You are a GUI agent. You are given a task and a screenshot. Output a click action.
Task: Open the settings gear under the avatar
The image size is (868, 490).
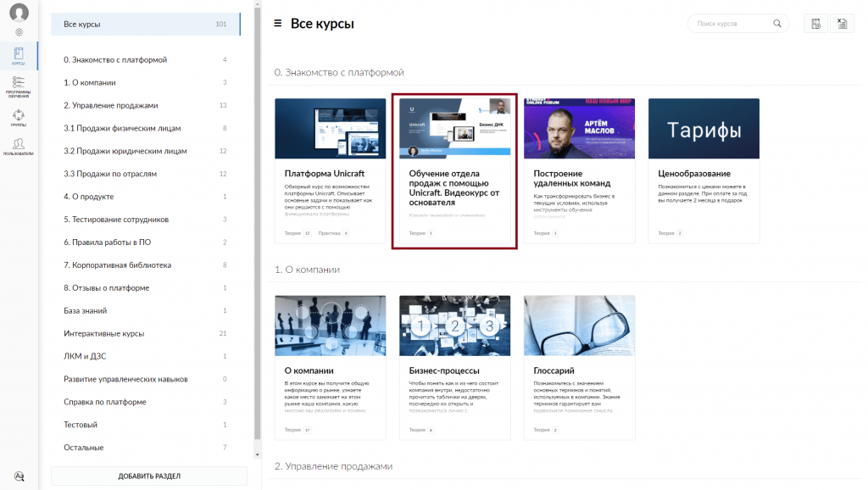click(19, 32)
